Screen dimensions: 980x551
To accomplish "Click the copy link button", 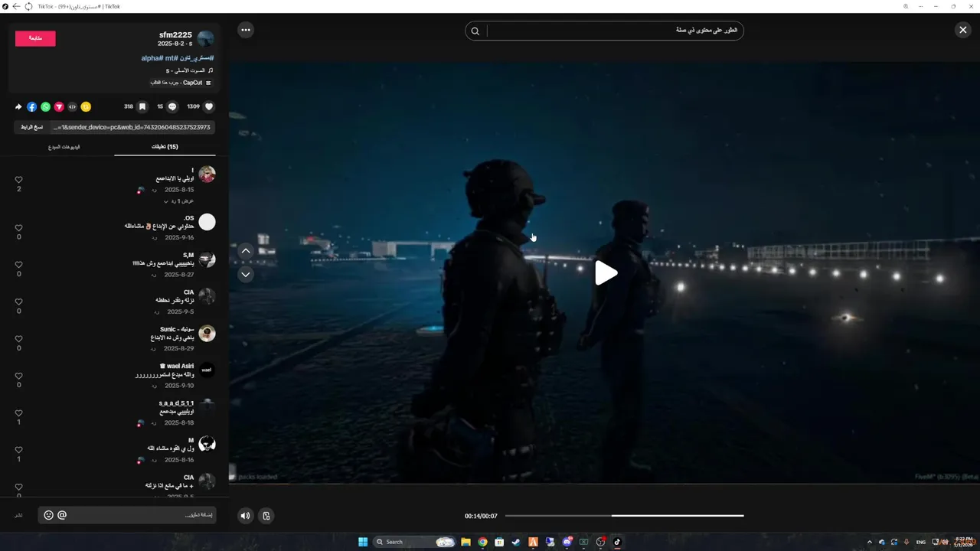I will [32, 127].
